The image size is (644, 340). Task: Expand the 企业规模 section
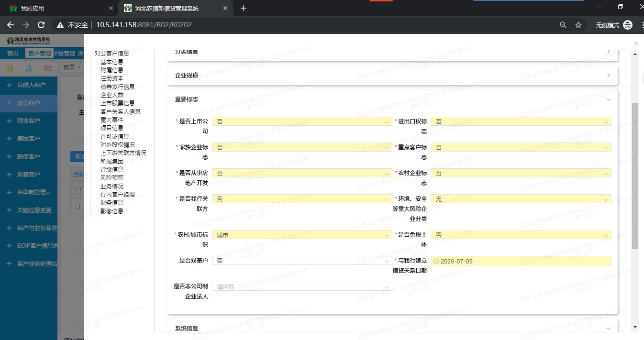coord(608,75)
